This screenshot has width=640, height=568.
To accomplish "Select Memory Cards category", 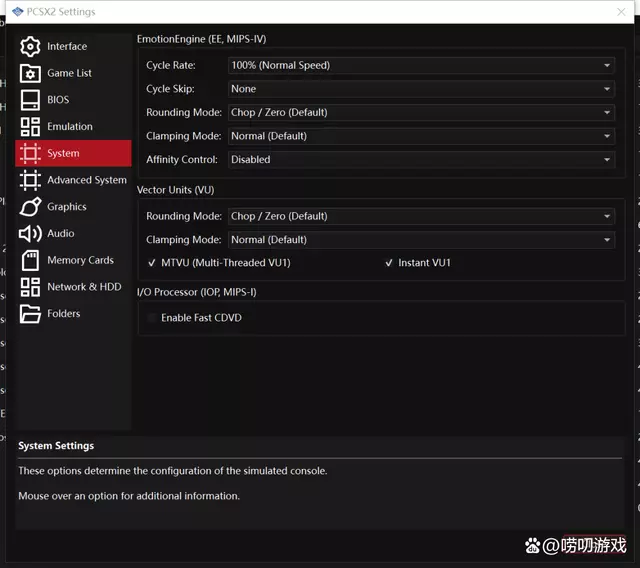I will click(x=73, y=260).
